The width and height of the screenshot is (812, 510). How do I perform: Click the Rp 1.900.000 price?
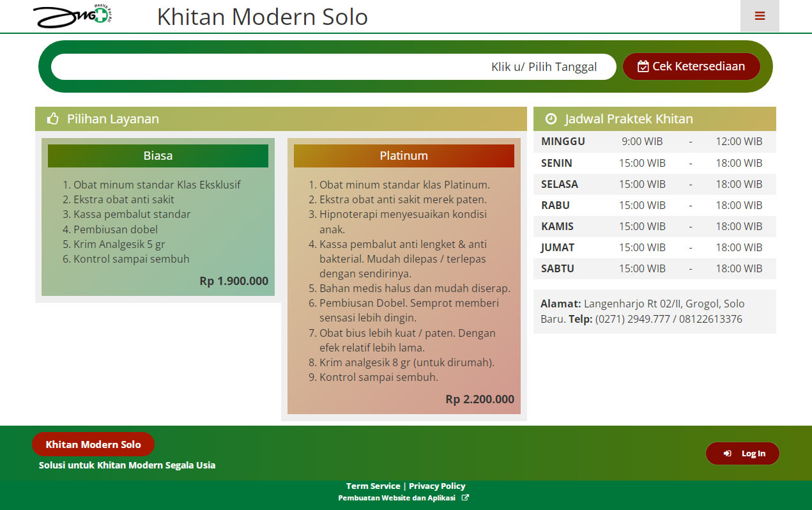pos(234,281)
